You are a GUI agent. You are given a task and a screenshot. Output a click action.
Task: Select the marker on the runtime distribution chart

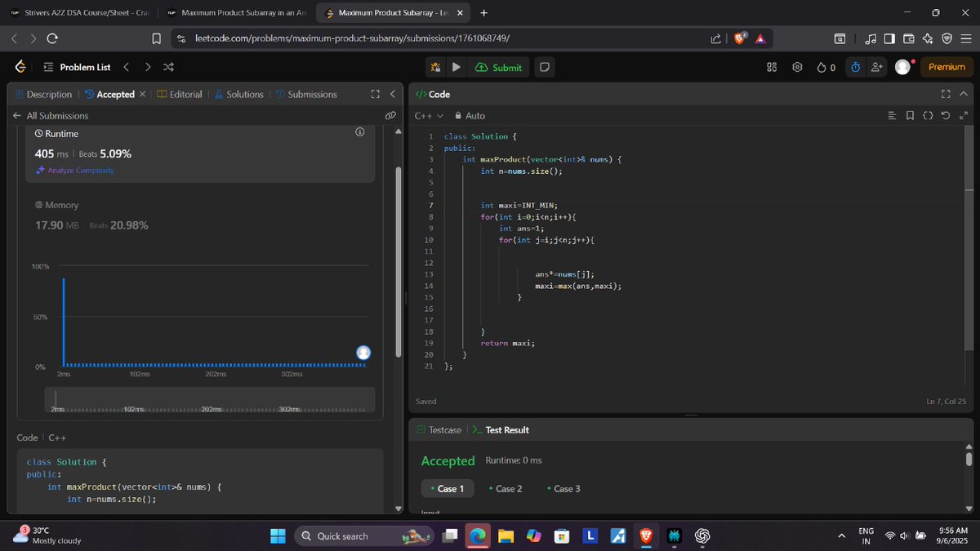click(x=363, y=352)
